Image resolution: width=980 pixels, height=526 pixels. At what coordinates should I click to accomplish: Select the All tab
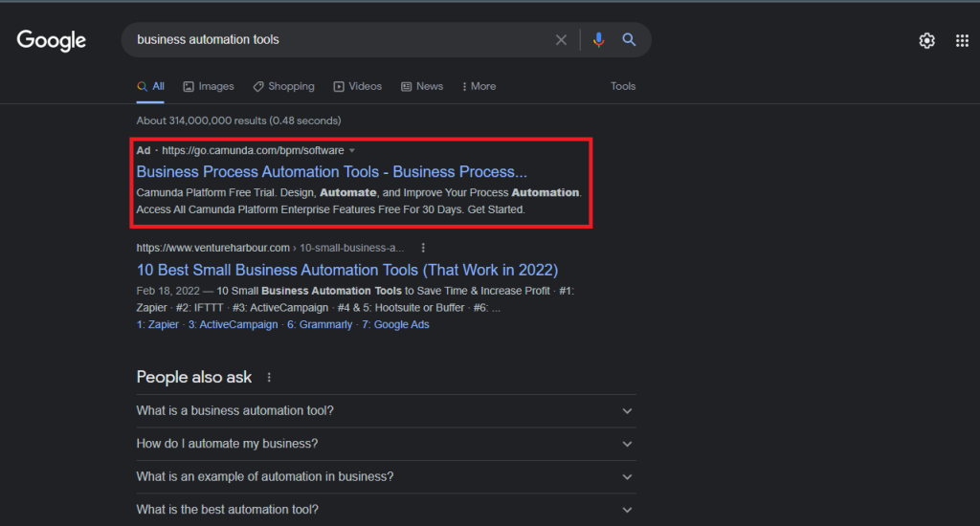pyautogui.click(x=150, y=87)
